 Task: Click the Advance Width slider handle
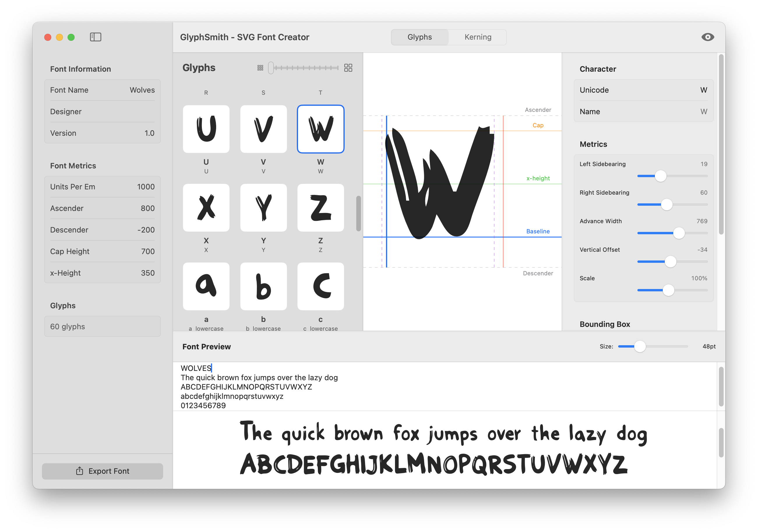point(679,233)
